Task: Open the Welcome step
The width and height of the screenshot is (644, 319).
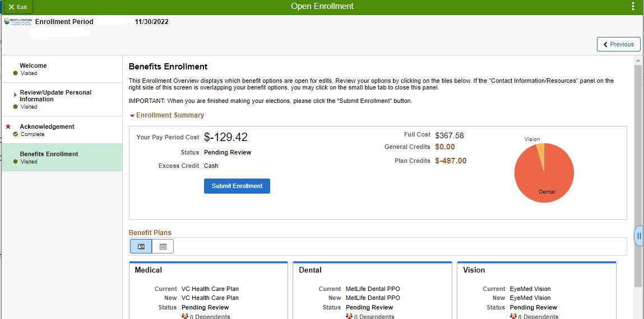Action: tap(62, 69)
